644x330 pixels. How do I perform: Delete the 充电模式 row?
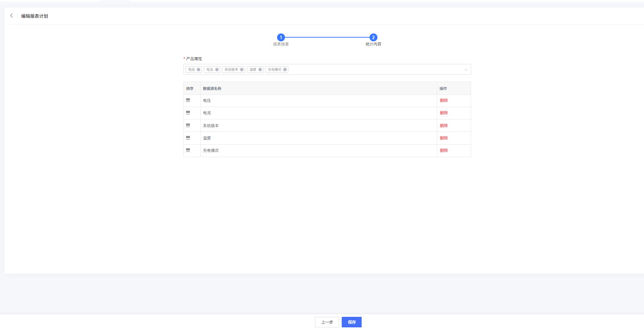point(444,150)
